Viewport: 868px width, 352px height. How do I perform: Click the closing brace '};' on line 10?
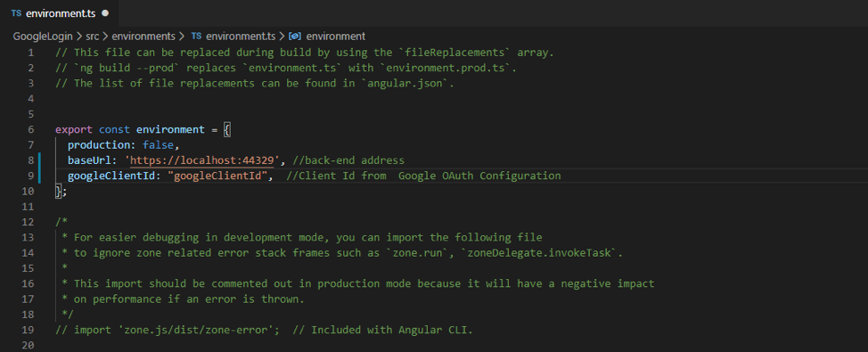[61, 192]
